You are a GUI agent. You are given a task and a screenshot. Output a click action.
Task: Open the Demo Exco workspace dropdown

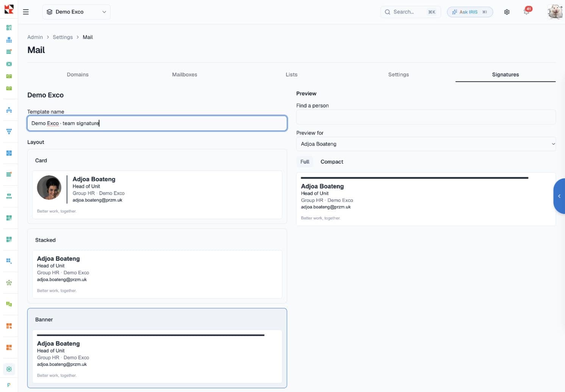76,12
